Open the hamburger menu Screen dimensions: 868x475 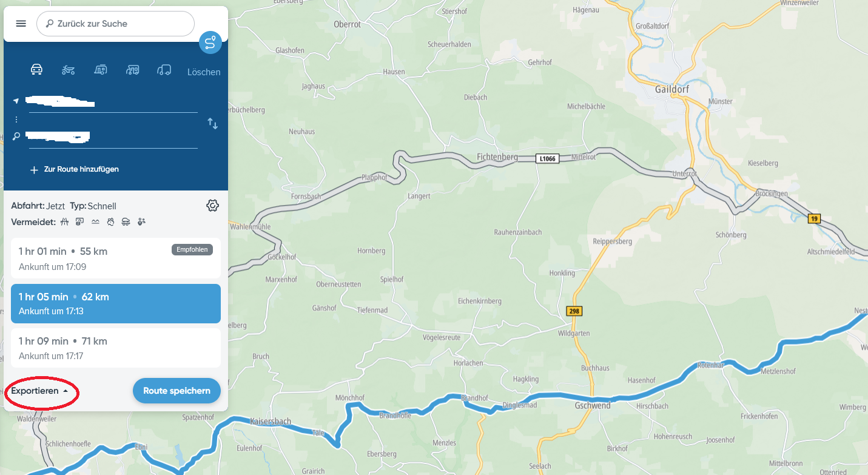point(21,24)
